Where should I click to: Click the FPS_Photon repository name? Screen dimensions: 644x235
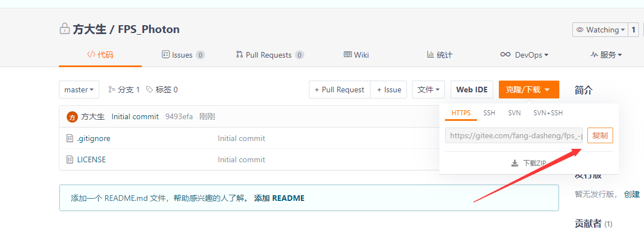point(149,30)
